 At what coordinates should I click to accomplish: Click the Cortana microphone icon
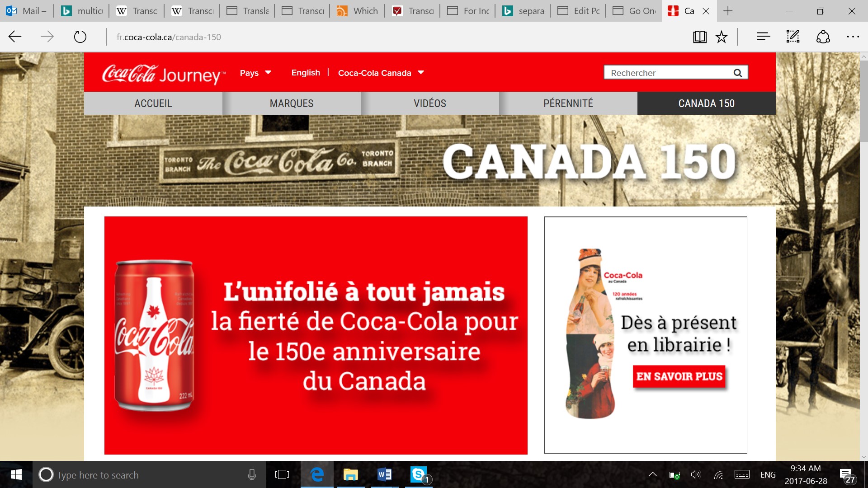tap(252, 474)
